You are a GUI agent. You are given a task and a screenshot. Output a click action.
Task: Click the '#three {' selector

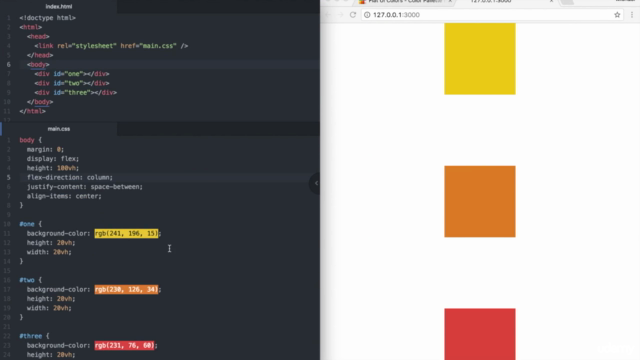[x=34, y=336]
